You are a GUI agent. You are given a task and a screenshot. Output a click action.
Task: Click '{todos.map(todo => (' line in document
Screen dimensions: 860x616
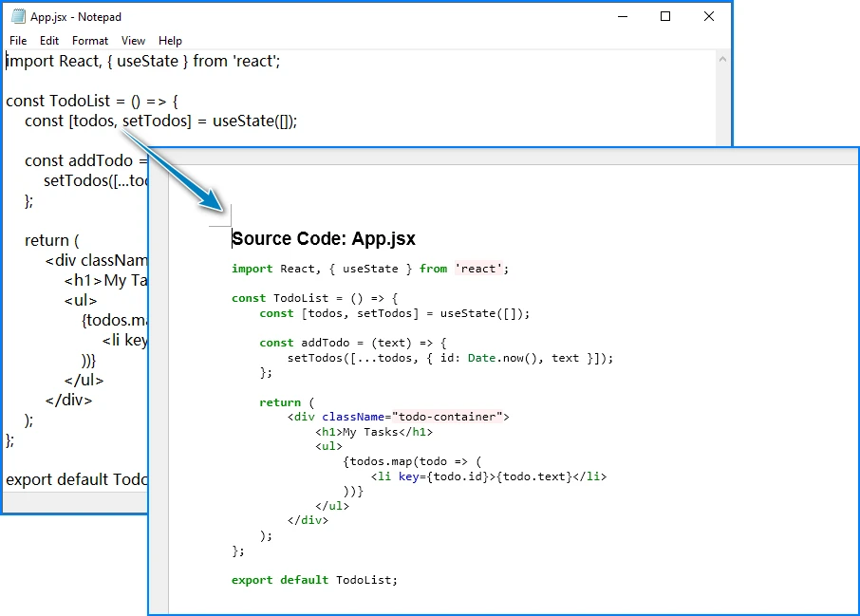click(412, 462)
